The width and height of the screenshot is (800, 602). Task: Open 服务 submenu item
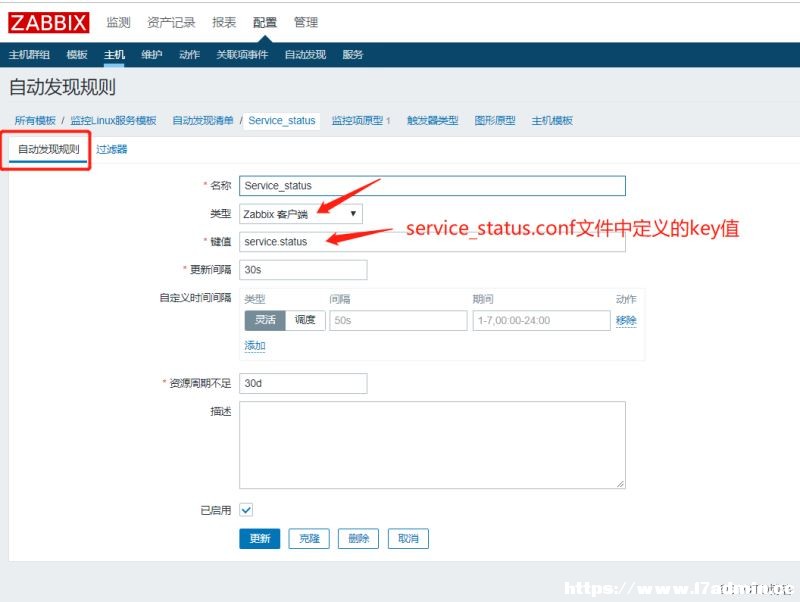353,55
